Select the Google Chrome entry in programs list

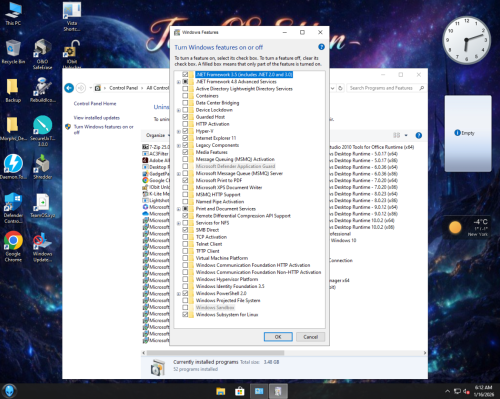point(156,180)
